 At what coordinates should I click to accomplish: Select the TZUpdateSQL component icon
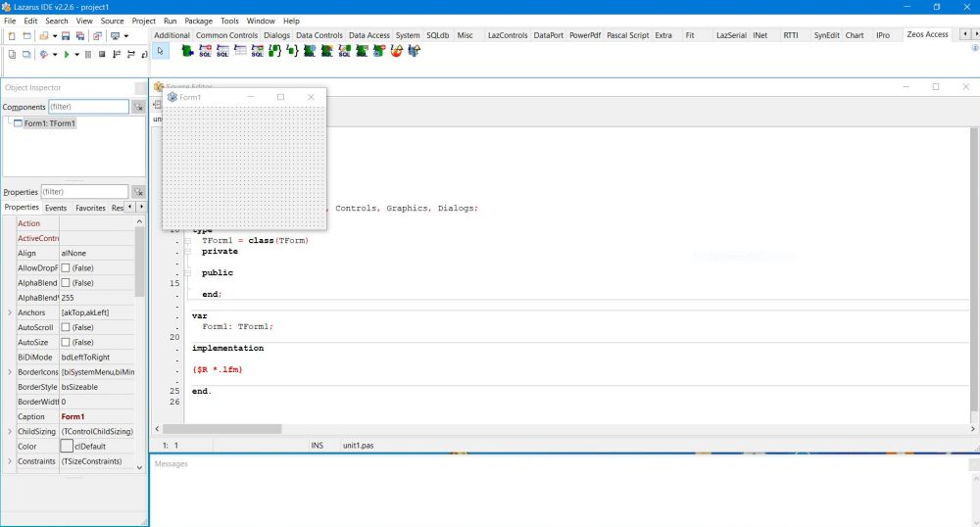(x=258, y=51)
